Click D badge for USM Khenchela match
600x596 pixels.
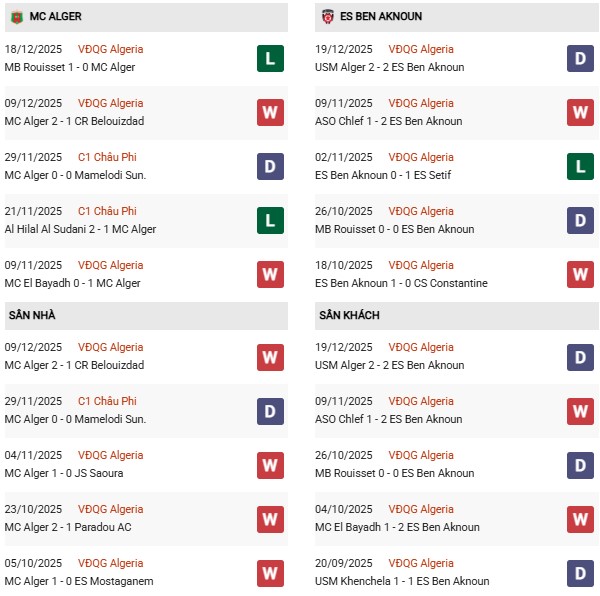[x=580, y=572]
